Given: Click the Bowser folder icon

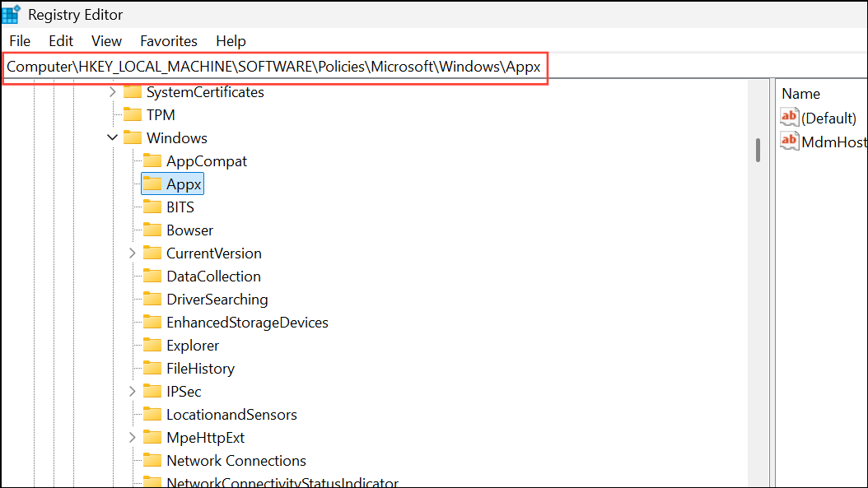Looking at the screenshot, I should [x=152, y=230].
